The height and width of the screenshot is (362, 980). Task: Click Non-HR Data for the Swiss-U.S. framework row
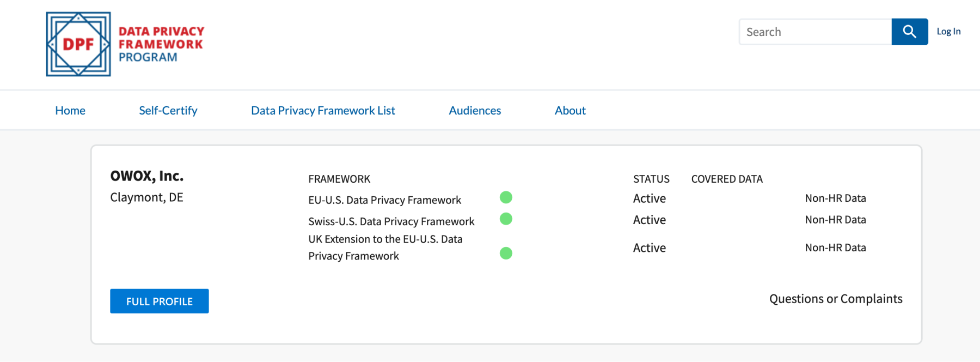point(835,220)
